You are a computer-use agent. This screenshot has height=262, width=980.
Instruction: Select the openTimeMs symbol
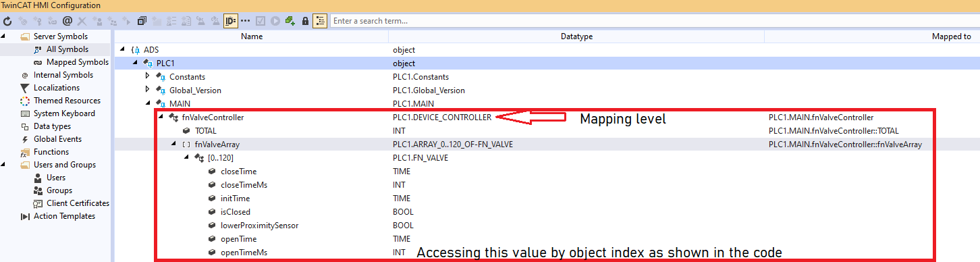(244, 253)
